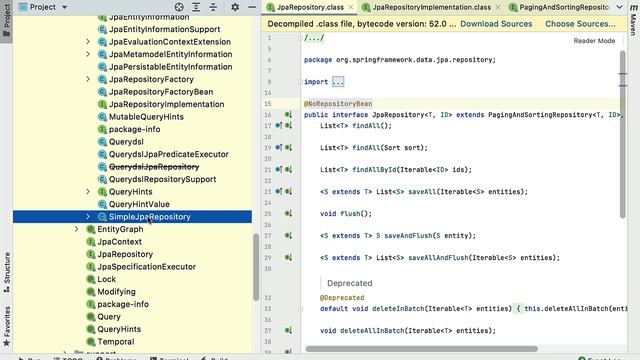Expand the EntityGraph node
The height and width of the screenshot is (360, 640).
pos(76,229)
